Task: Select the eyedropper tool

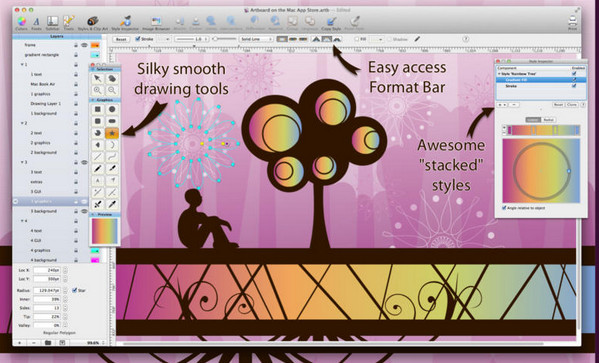Action: point(112,204)
